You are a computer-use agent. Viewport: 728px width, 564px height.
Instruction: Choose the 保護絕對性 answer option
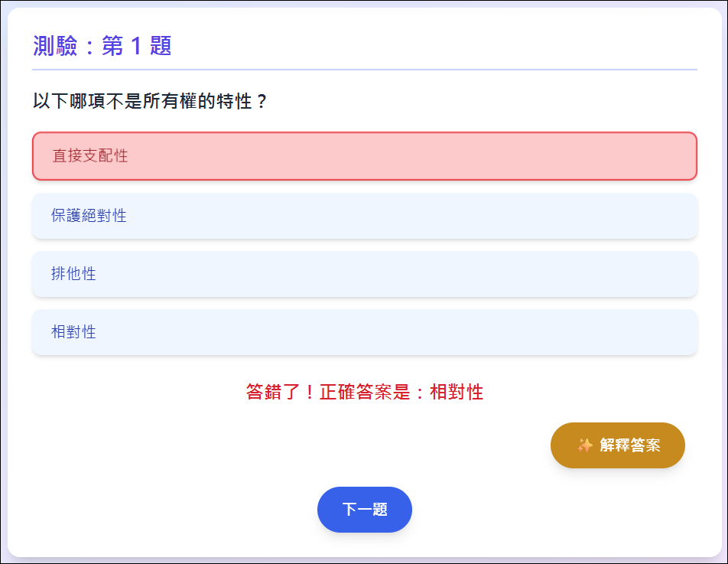[x=365, y=216]
